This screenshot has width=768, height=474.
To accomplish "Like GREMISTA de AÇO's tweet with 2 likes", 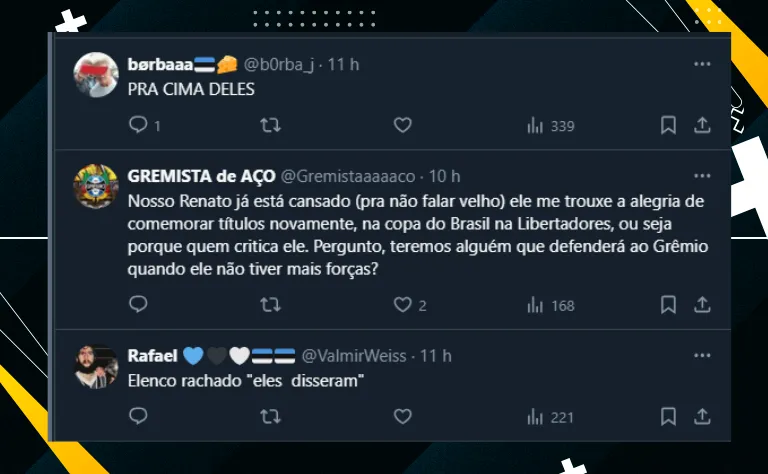I will (x=402, y=305).
